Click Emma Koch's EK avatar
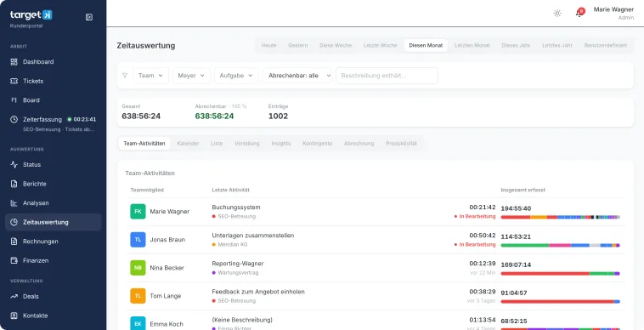This screenshot has height=330, width=644. tap(138, 324)
